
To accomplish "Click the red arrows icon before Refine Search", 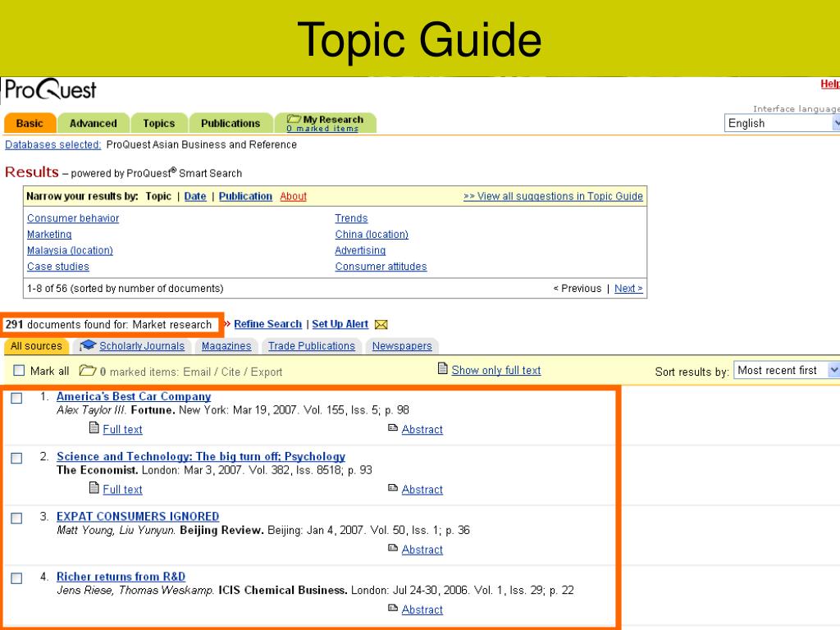I will click(x=227, y=323).
